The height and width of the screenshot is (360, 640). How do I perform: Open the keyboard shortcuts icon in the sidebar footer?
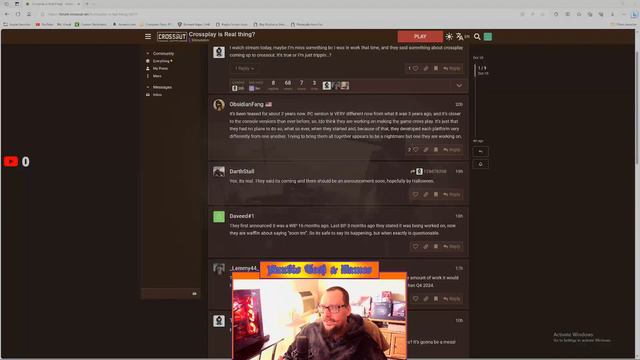pyautogui.click(x=194, y=293)
